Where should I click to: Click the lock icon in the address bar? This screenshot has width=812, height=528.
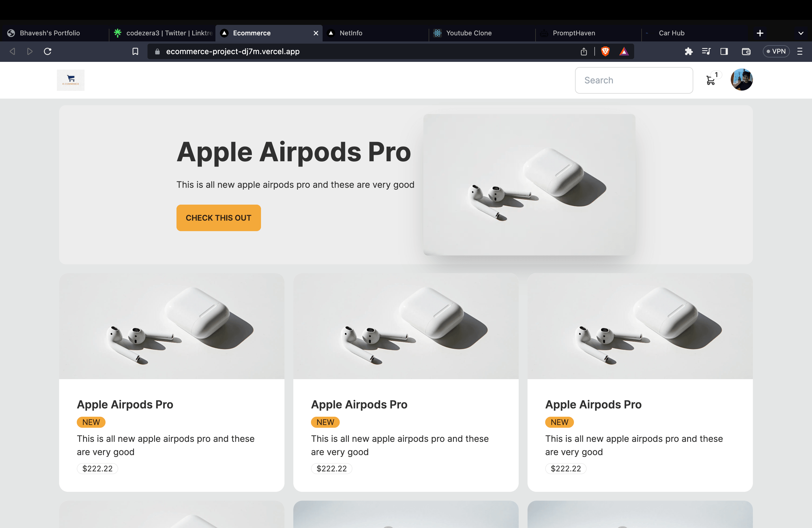(x=157, y=52)
